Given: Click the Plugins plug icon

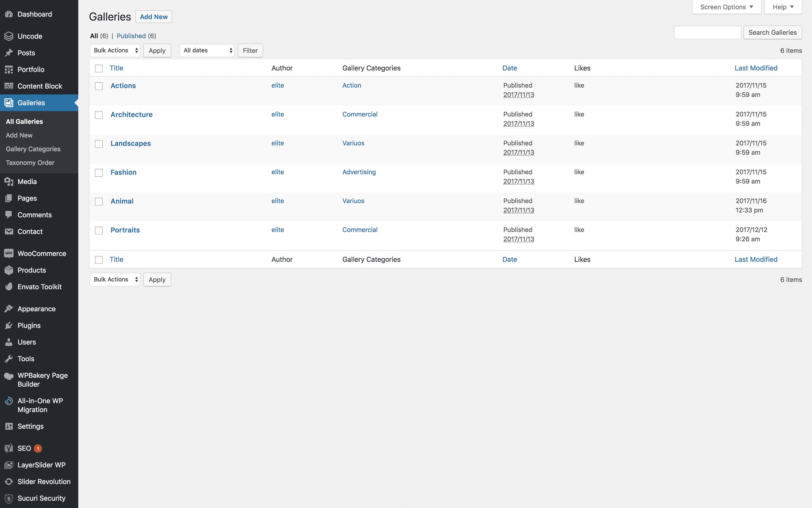Looking at the screenshot, I should (9, 325).
